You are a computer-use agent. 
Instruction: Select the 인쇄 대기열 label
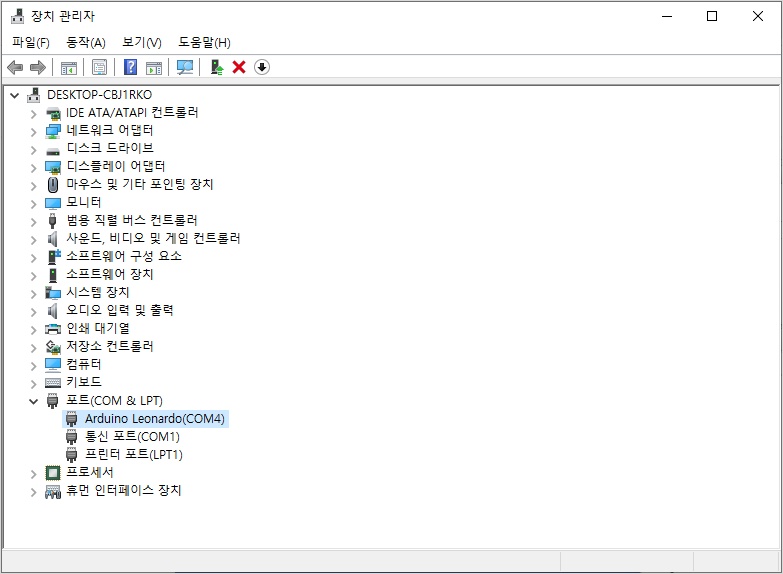[x=98, y=328]
